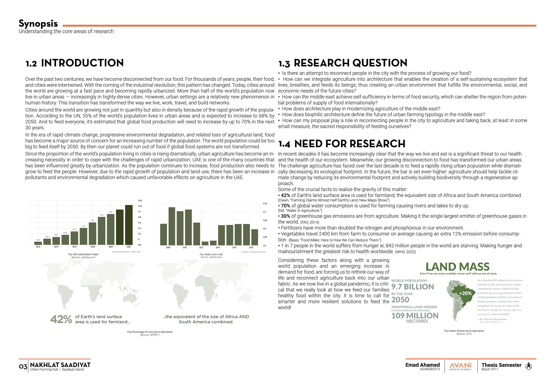555x392 pixels.
Task: Click the verticalfarm.com link under Dr. Despommier
Action: pyautogui.click(x=491, y=322)
